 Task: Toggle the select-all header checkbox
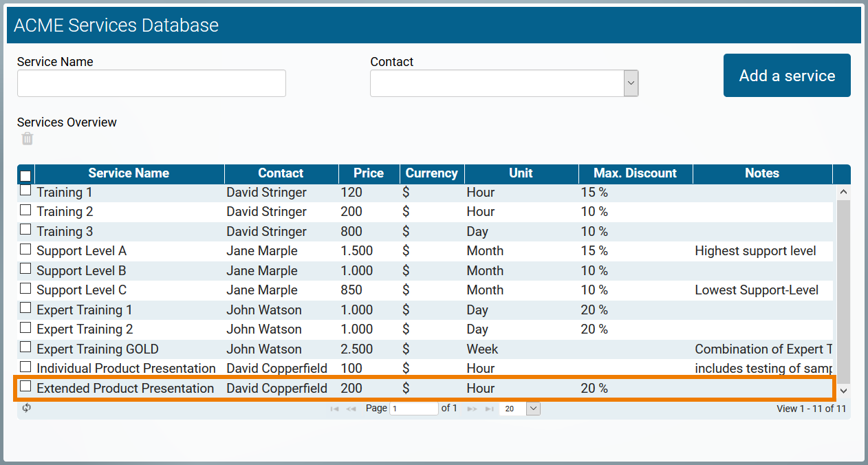25,176
